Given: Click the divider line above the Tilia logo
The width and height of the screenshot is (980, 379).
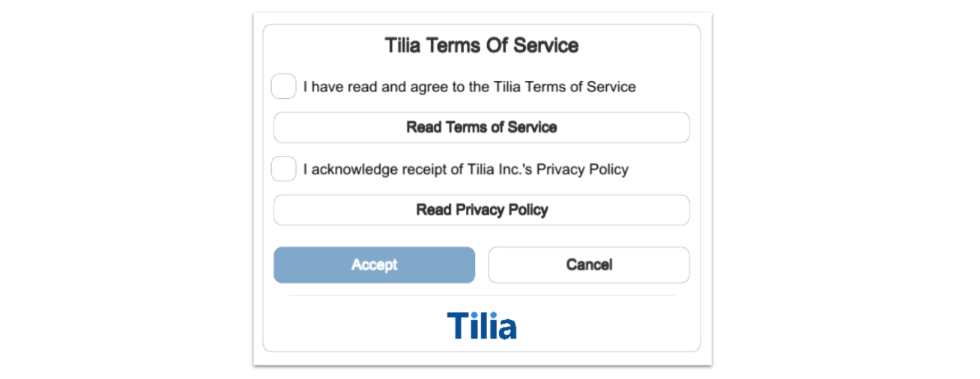Looking at the screenshot, I should [x=481, y=295].
